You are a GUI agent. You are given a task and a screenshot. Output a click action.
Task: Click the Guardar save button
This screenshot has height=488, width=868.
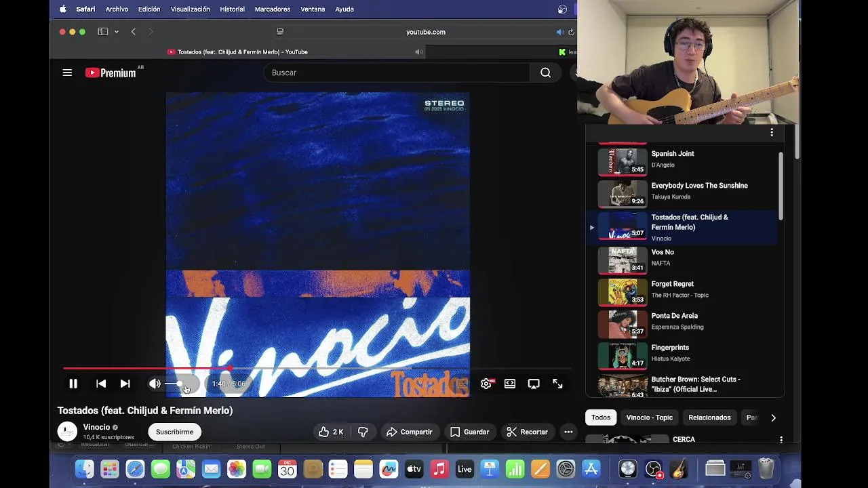(x=469, y=432)
